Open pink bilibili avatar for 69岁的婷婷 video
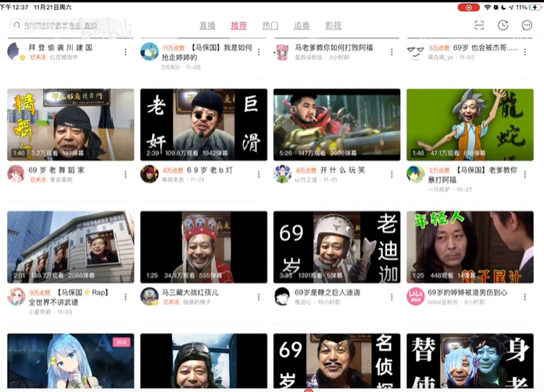The height and width of the screenshot is (392, 544). (416, 297)
